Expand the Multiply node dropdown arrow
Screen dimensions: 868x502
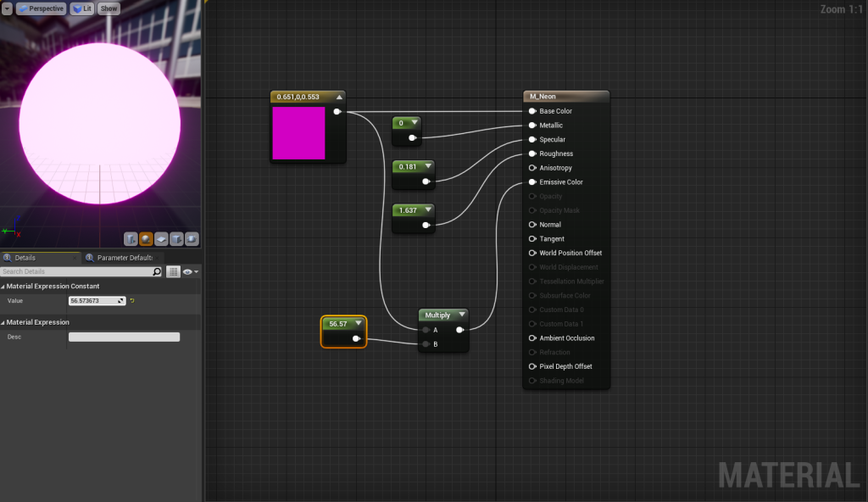(461, 315)
